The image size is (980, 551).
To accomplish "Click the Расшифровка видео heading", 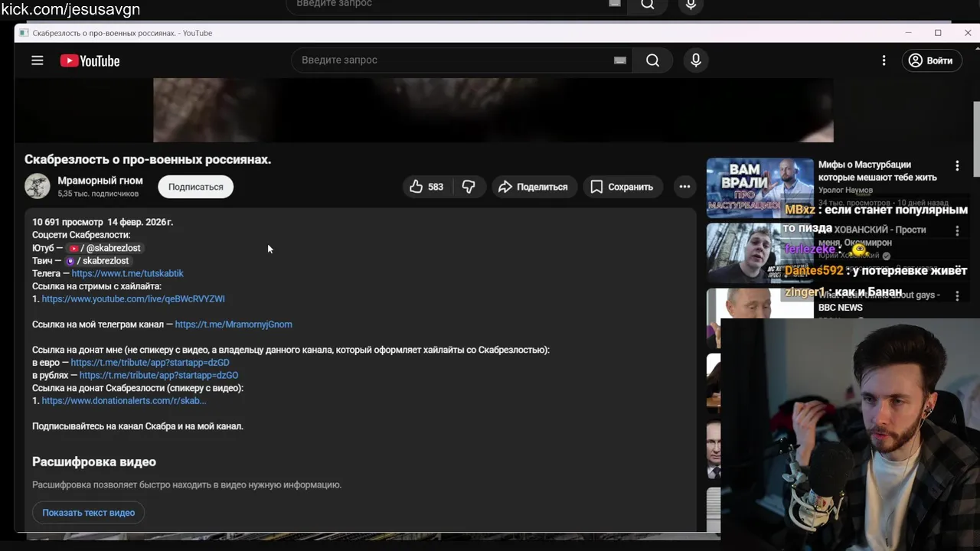I will [x=94, y=462].
